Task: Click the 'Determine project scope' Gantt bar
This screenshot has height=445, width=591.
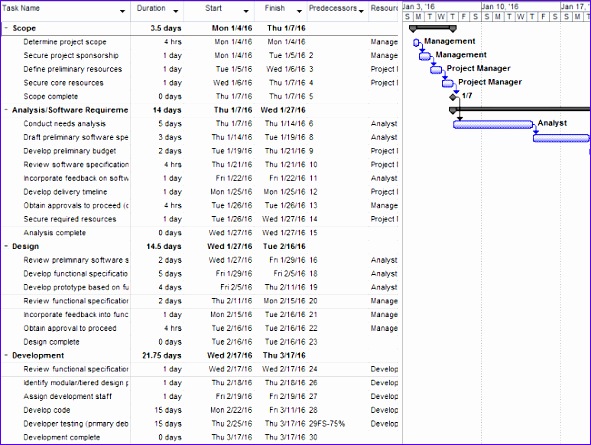Action: [416, 43]
